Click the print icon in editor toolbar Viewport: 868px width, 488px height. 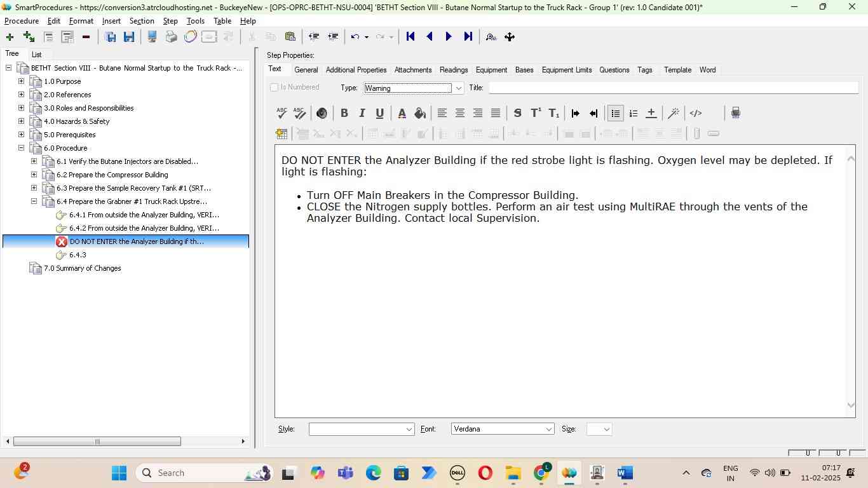point(736,113)
